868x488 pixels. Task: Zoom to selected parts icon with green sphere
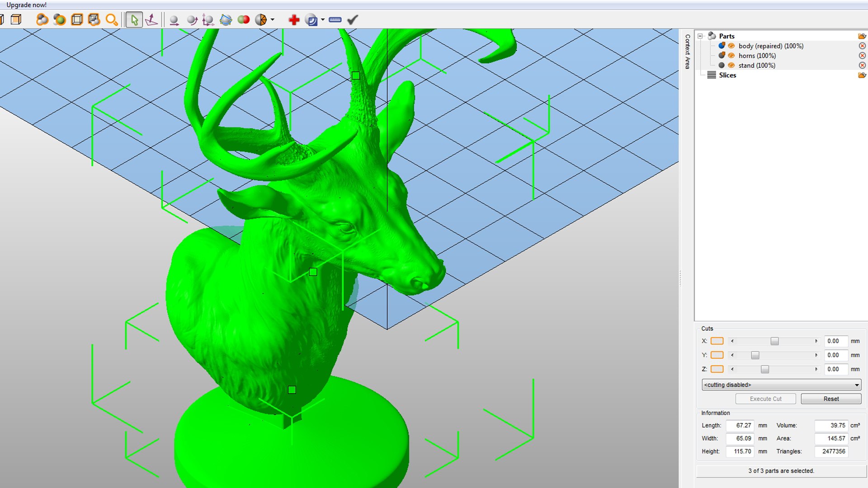[x=59, y=19]
